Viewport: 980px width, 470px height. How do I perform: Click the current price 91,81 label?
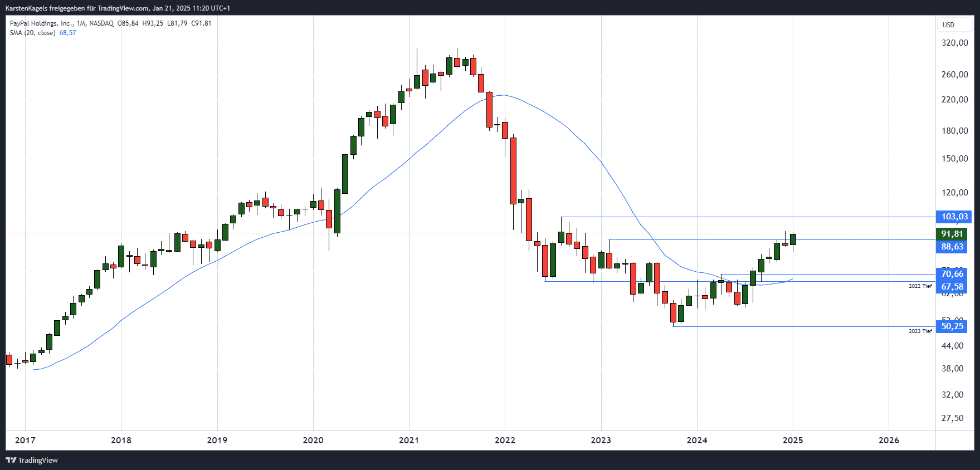pos(952,234)
